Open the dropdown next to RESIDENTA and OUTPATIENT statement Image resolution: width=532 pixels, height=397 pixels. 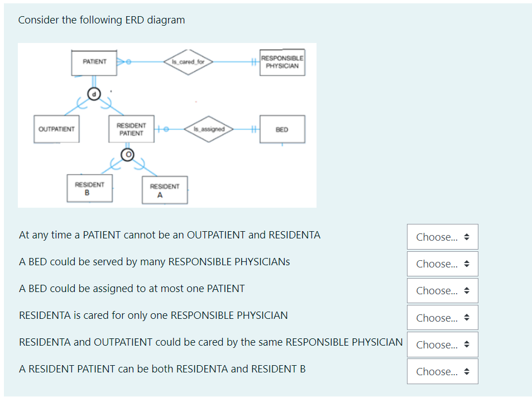tap(442, 345)
